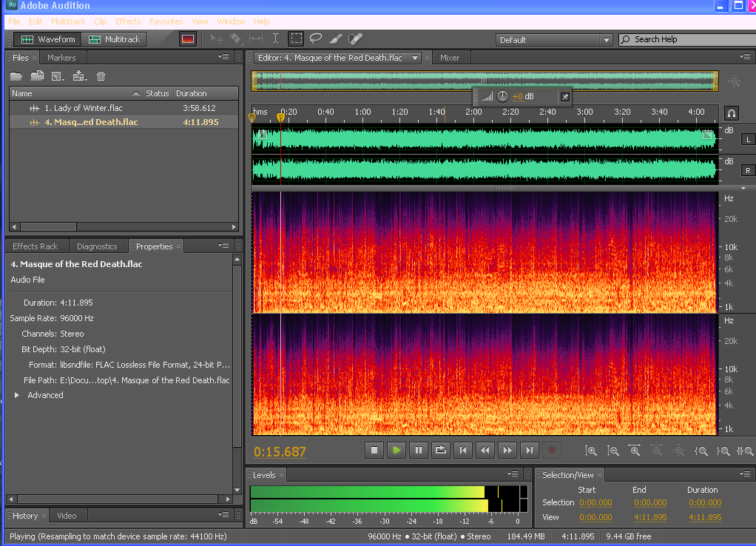The image size is (756, 546).
Task: Switch to the Video tab
Action: (67, 516)
